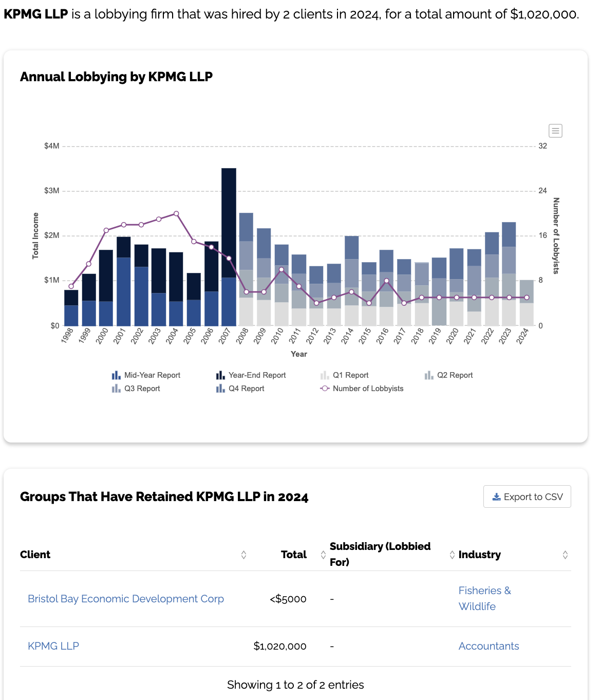
Task: Click the Year-End Report legend bar icon
Action: click(220, 375)
